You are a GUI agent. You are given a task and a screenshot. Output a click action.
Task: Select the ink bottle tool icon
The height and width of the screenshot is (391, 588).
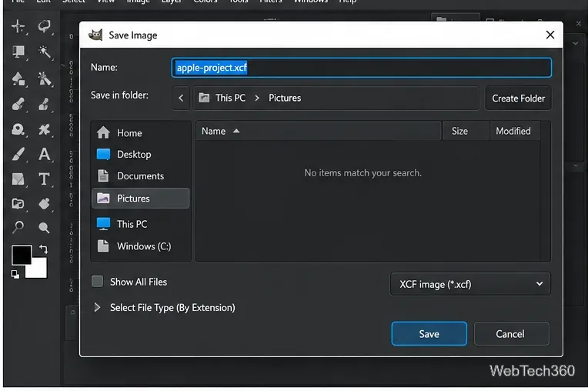click(x=44, y=203)
